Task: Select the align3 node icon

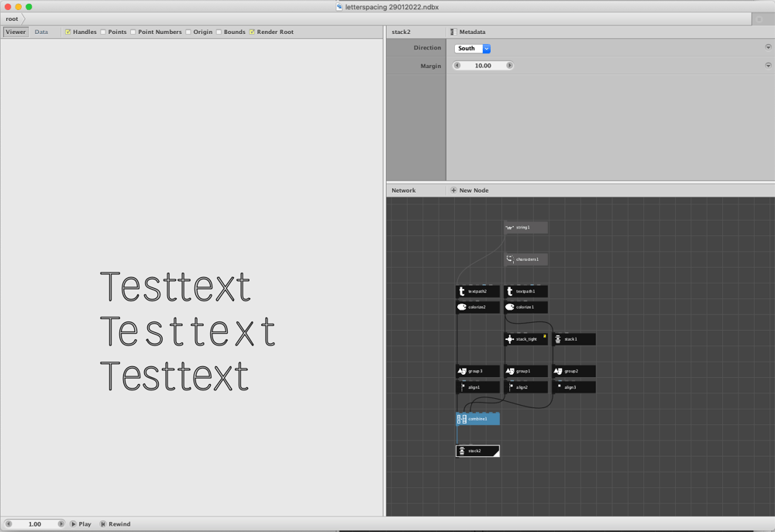Action: (x=557, y=387)
